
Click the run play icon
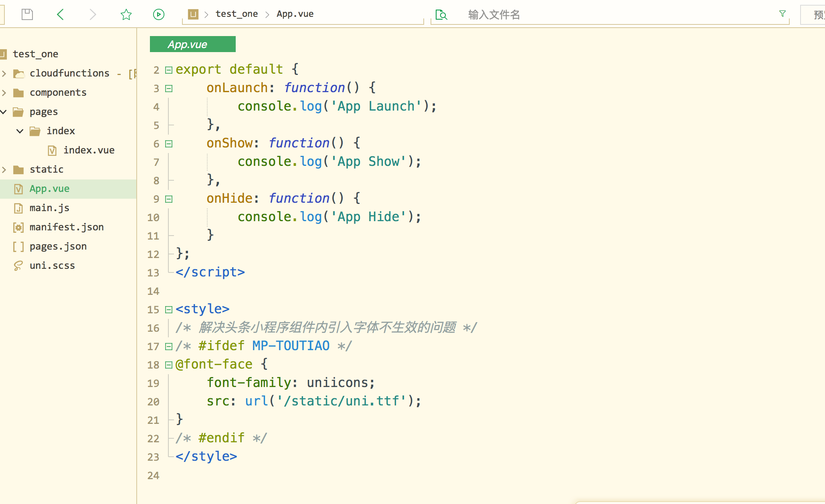tap(159, 14)
